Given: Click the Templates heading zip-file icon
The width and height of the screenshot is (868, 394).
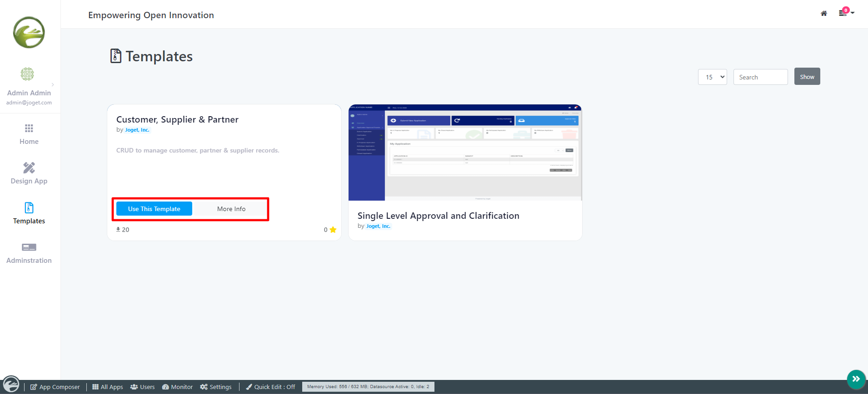Looking at the screenshot, I should click(116, 56).
